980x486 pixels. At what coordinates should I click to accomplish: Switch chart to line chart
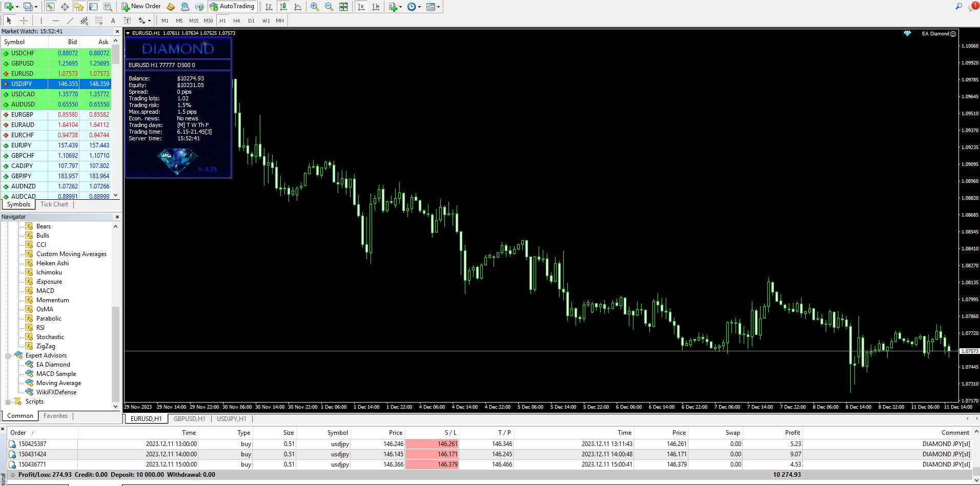298,7
